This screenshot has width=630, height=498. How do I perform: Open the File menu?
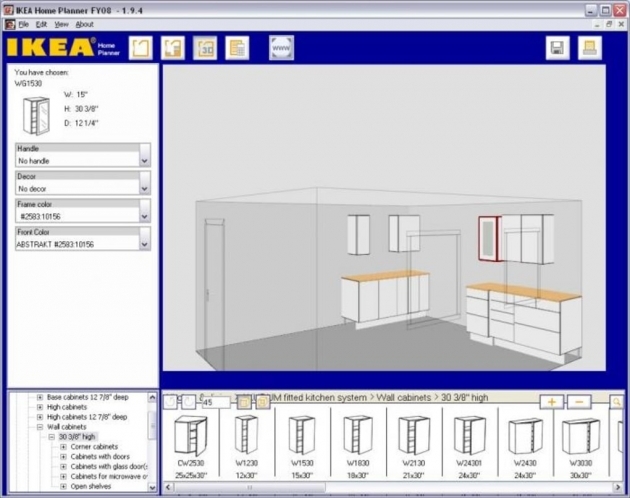coord(24,24)
